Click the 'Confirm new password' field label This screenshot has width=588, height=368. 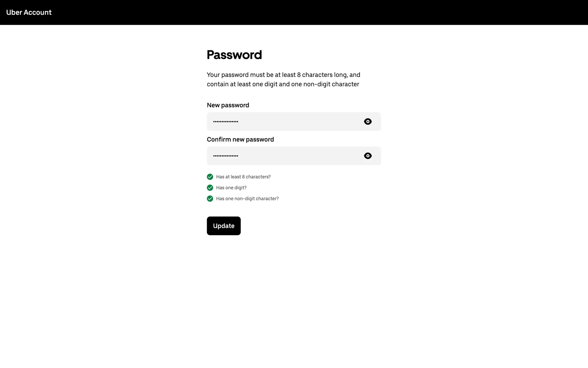pos(240,140)
